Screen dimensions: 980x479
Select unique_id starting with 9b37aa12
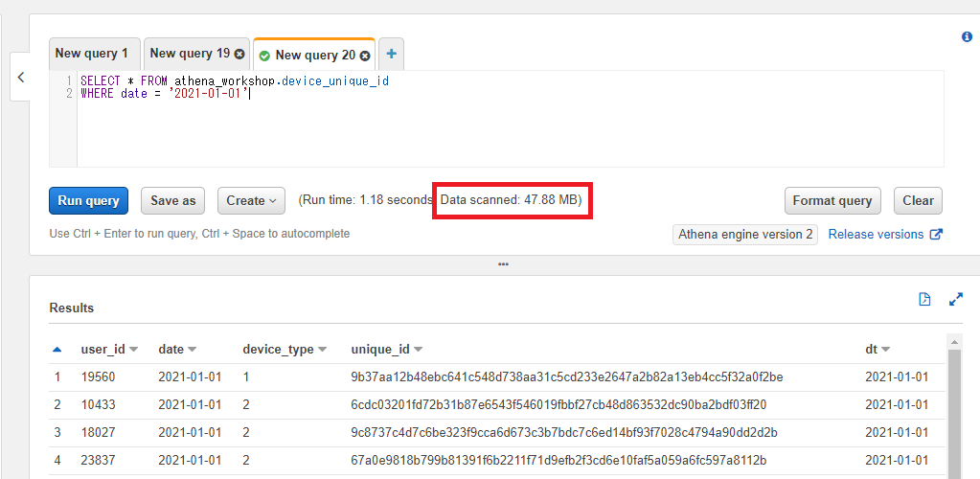point(567,377)
